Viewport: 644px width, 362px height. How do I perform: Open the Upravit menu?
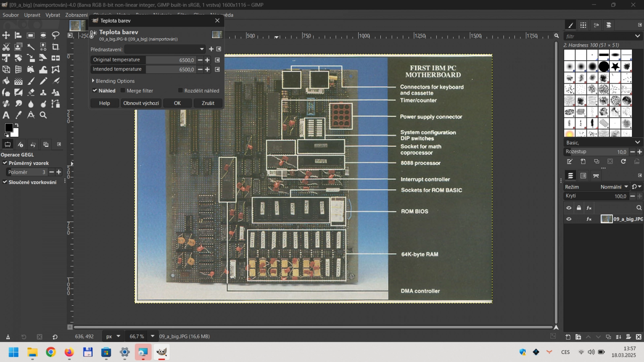pyautogui.click(x=32, y=15)
